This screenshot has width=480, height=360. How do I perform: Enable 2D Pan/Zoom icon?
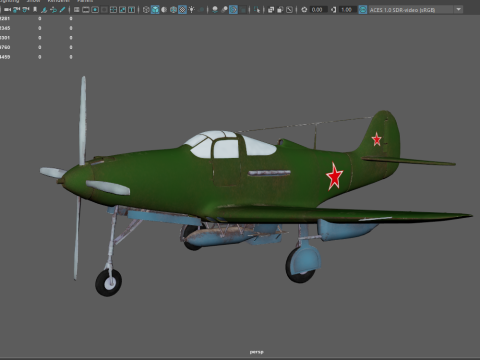(53, 10)
